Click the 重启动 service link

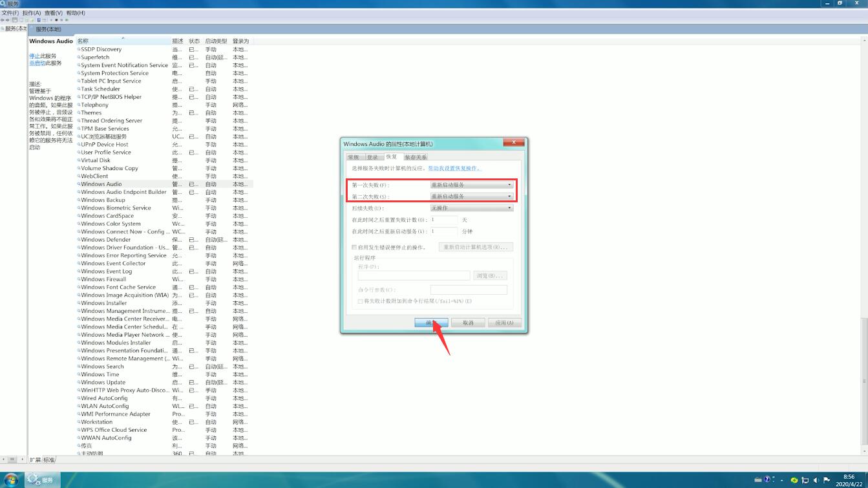pos(37,63)
